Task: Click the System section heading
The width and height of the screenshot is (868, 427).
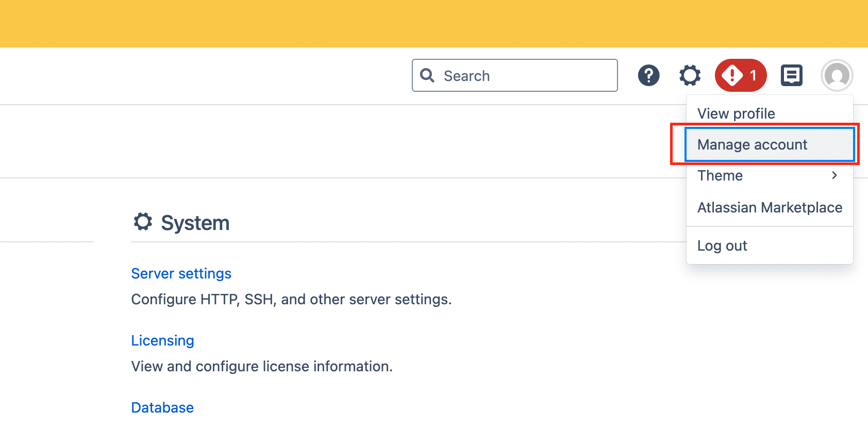Action: tap(195, 223)
